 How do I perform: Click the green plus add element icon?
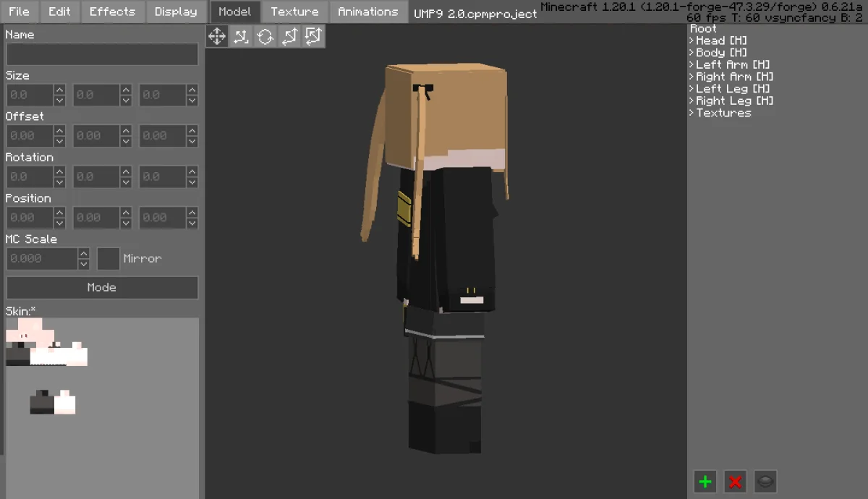705,481
